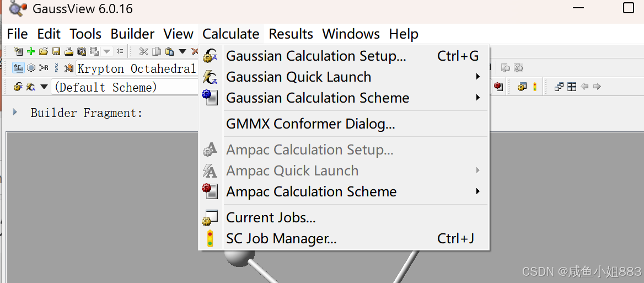The image size is (644, 283).
Task: Click the Krypton Octahedral fragment field
Action: tap(137, 68)
